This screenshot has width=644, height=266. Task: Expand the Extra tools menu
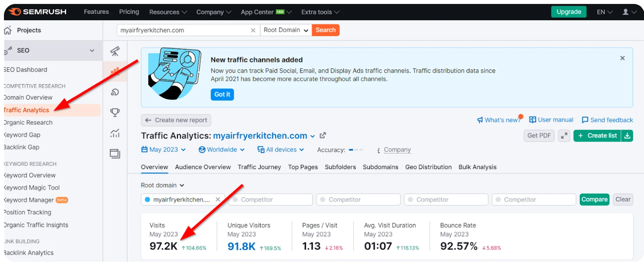point(320,12)
